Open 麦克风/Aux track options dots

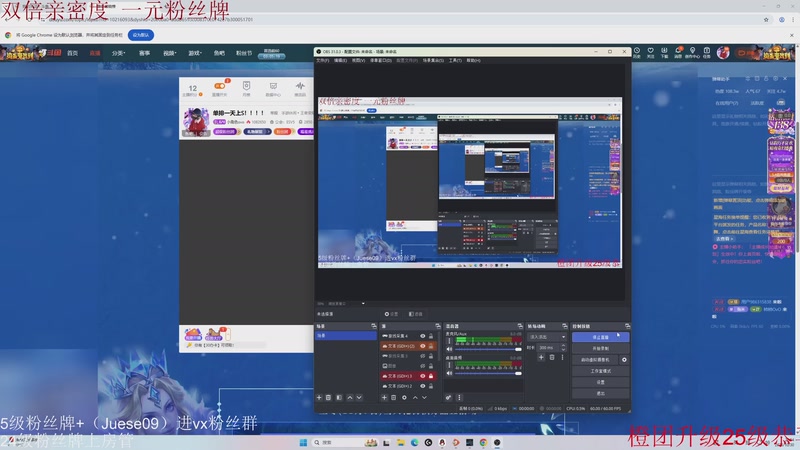click(x=449, y=341)
